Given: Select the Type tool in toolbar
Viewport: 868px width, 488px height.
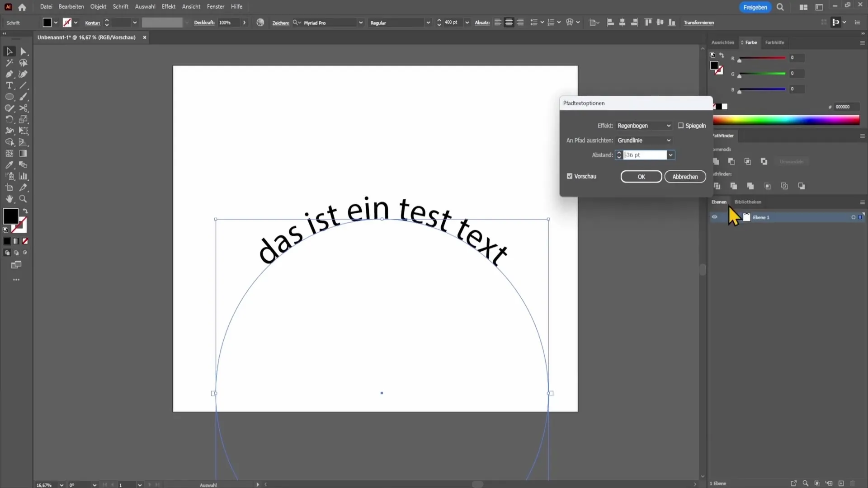Looking at the screenshot, I should click(9, 85).
